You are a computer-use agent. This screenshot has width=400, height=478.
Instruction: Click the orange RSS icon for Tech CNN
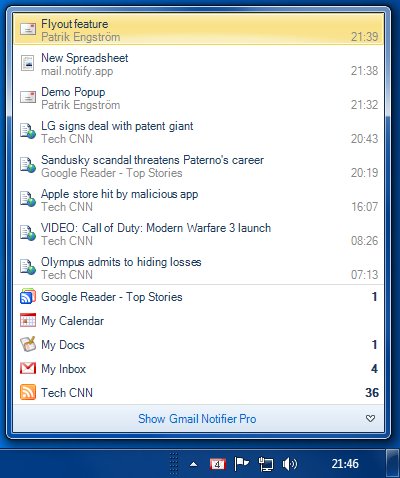pos(28,392)
